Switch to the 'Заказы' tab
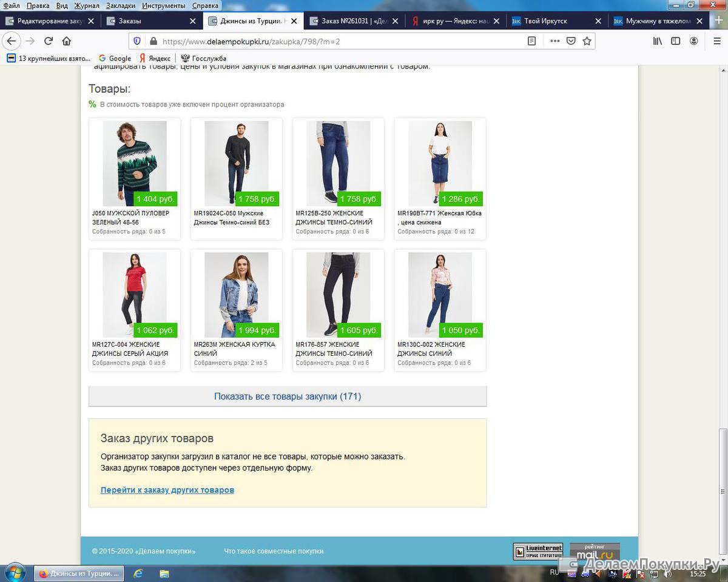 click(x=152, y=21)
